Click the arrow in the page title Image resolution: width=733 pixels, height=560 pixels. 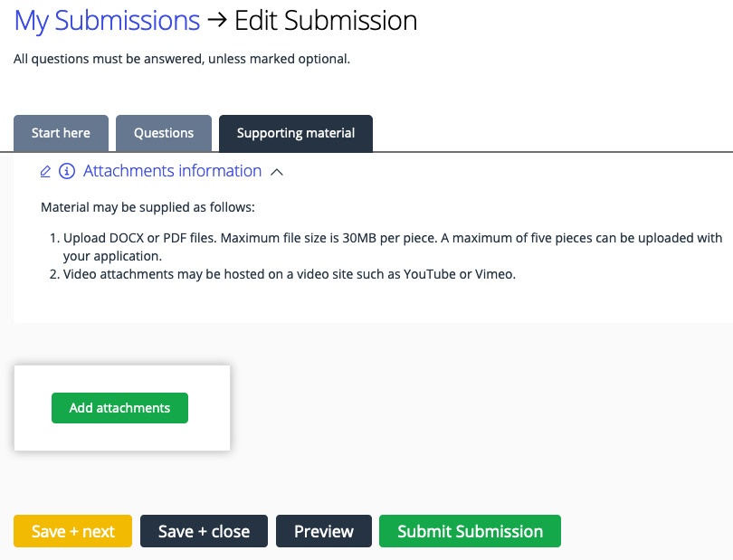click(216, 21)
